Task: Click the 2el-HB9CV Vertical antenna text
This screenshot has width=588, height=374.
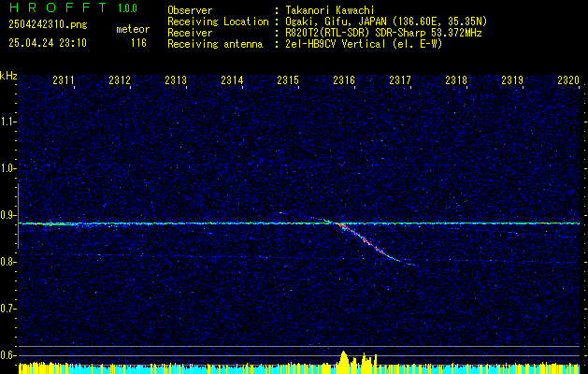Action: click(364, 44)
